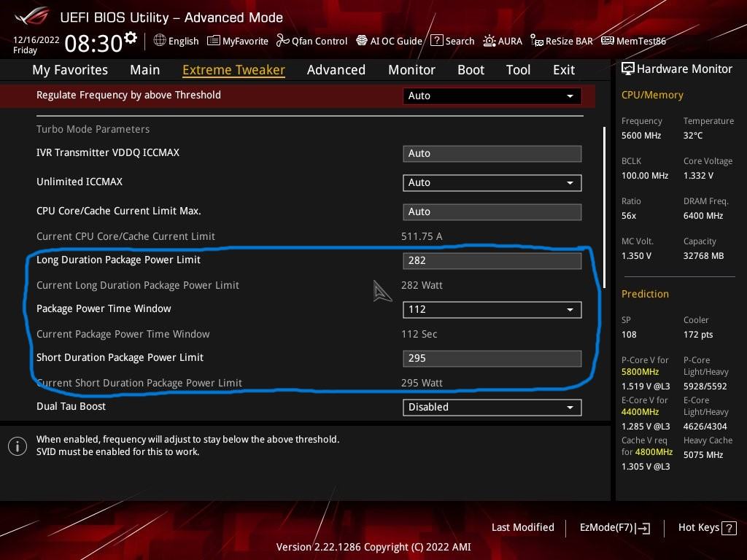Image resolution: width=747 pixels, height=560 pixels.
Task: Open the Qfan Control fan icon
Action: 282,41
